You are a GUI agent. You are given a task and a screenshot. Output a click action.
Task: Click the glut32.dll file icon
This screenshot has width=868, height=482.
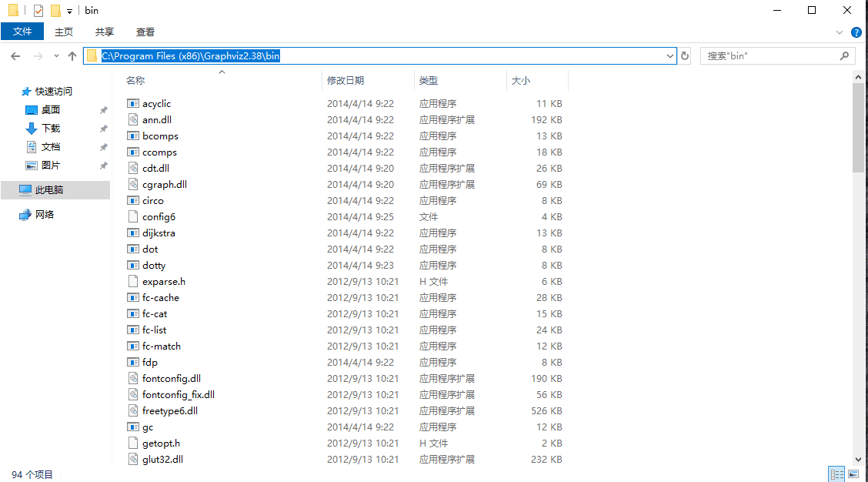pyautogui.click(x=133, y=459)
